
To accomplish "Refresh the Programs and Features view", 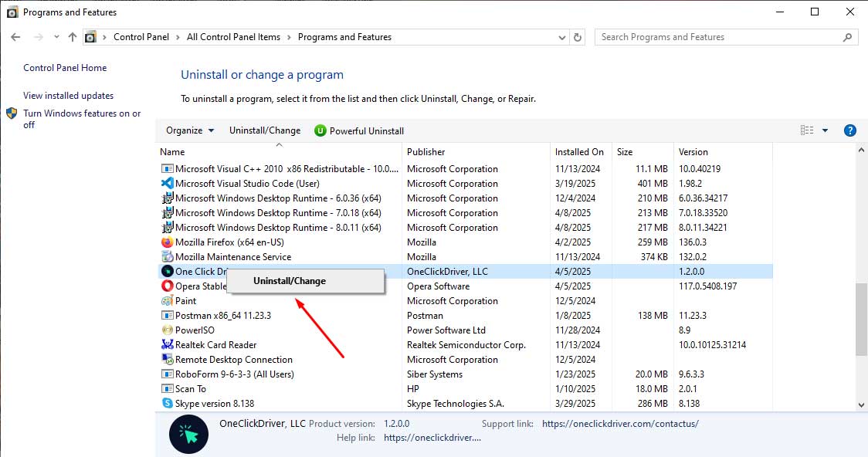I will [578, 37].
